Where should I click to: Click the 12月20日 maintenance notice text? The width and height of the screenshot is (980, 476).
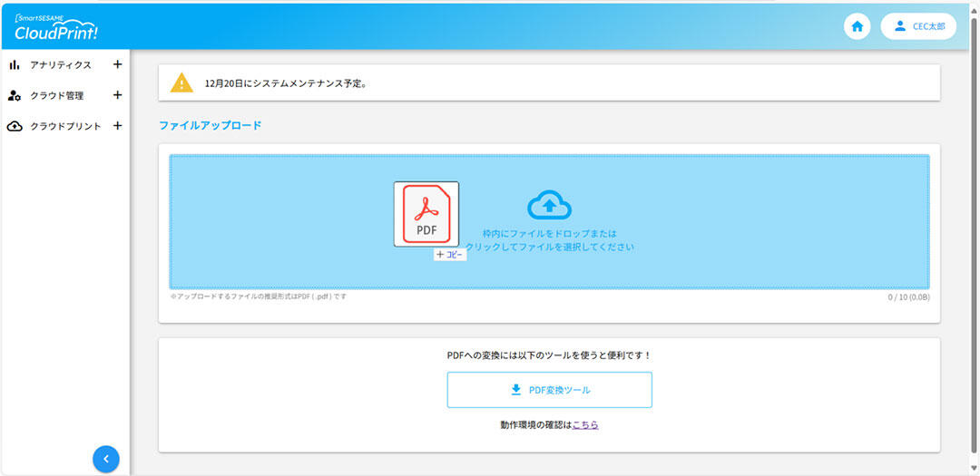[285, 83]
